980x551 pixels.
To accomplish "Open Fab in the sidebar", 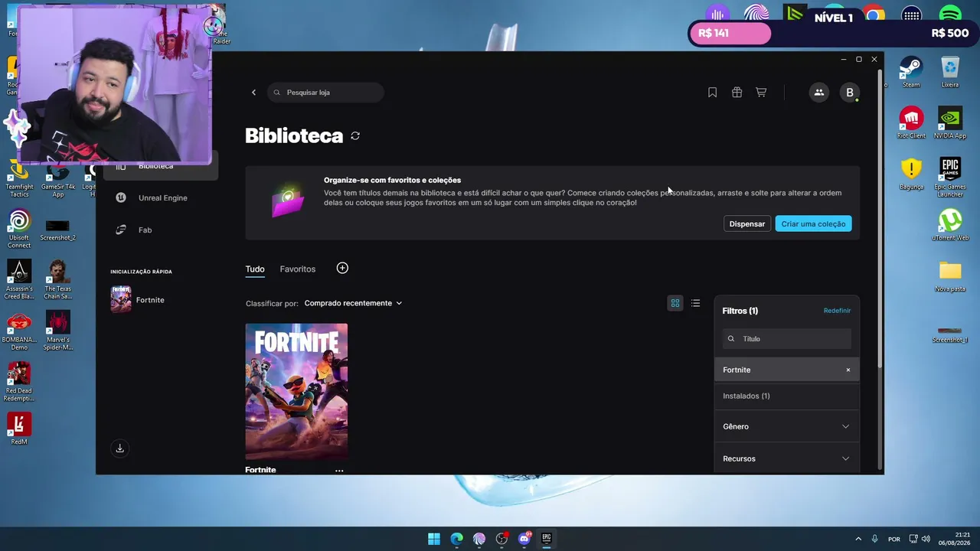I will (x=161, y=230).
